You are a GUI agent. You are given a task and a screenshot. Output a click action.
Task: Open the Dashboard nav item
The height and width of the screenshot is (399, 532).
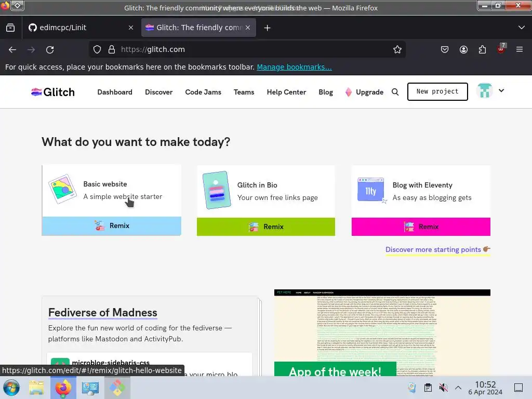[115, 92]
